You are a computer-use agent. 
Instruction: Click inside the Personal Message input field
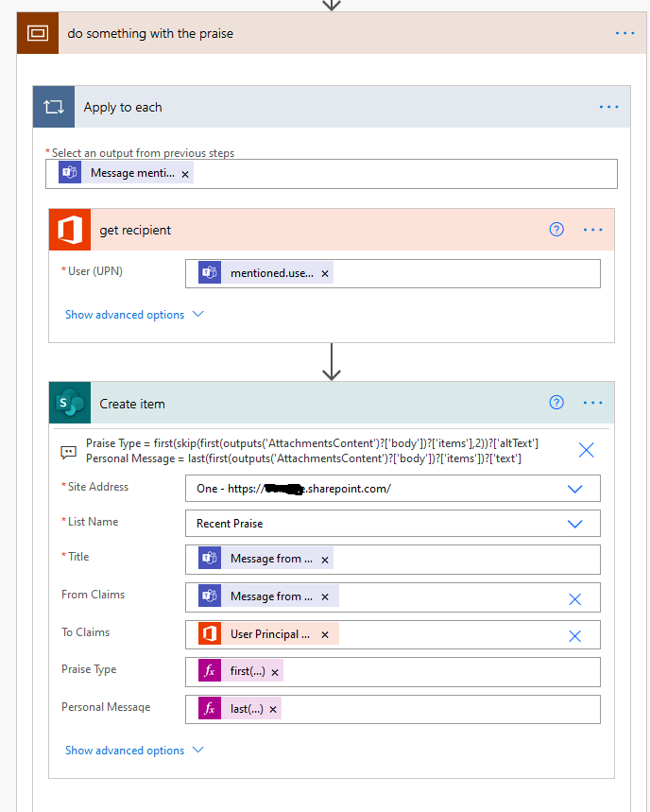point(435,709)
